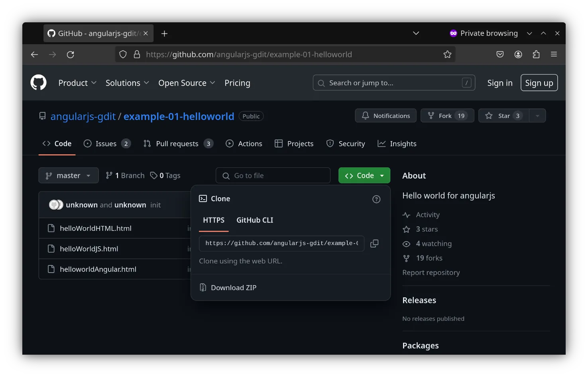Click the file icon beside helloWorldHTML.html
Image resolution: width=588 pixels, height=377 pixels.
[x=51, y=228]
